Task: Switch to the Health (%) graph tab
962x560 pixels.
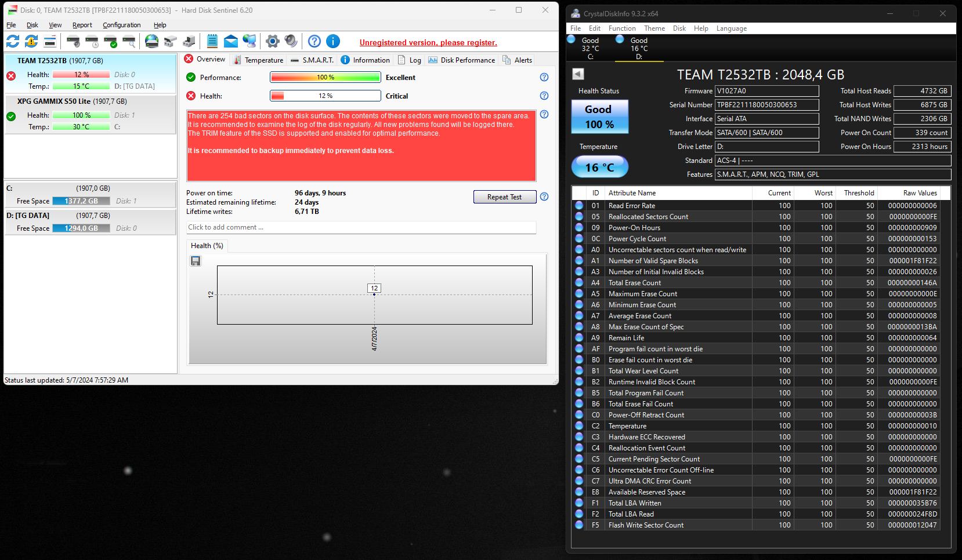Action: pos(207,246)
